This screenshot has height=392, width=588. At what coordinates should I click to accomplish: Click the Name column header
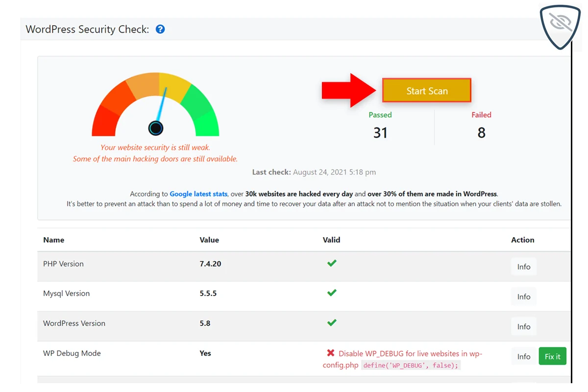click(53, 240)
